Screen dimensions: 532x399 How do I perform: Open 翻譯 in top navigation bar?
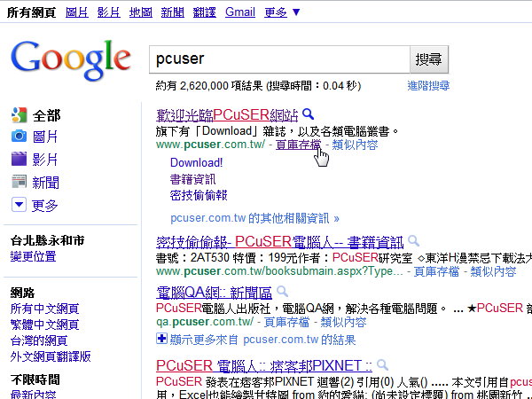point(204,12)
